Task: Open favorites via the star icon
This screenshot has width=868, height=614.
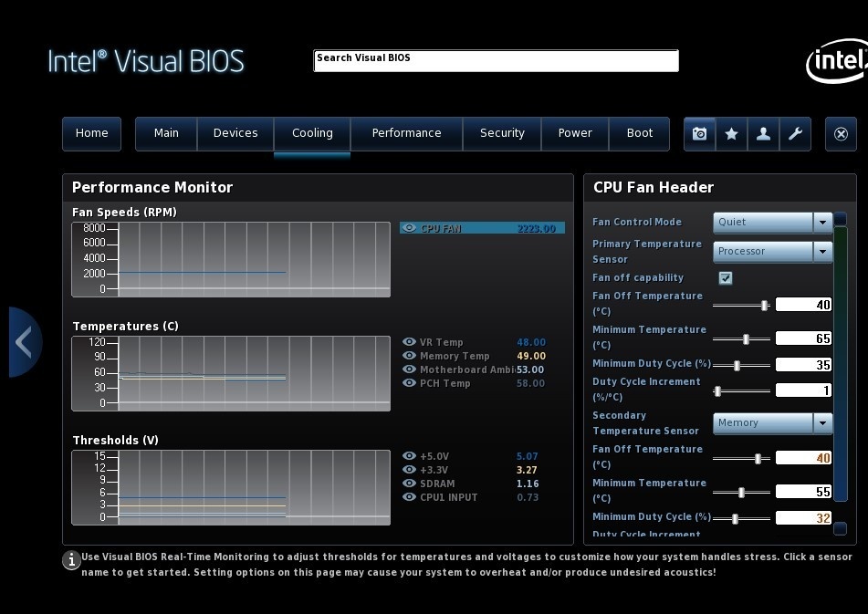Action: (731, 133)
